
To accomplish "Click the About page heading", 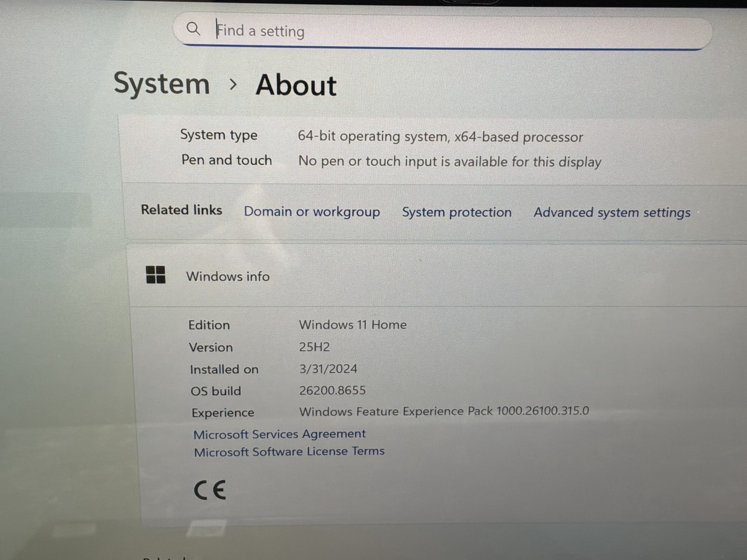I will click(296, 85).
